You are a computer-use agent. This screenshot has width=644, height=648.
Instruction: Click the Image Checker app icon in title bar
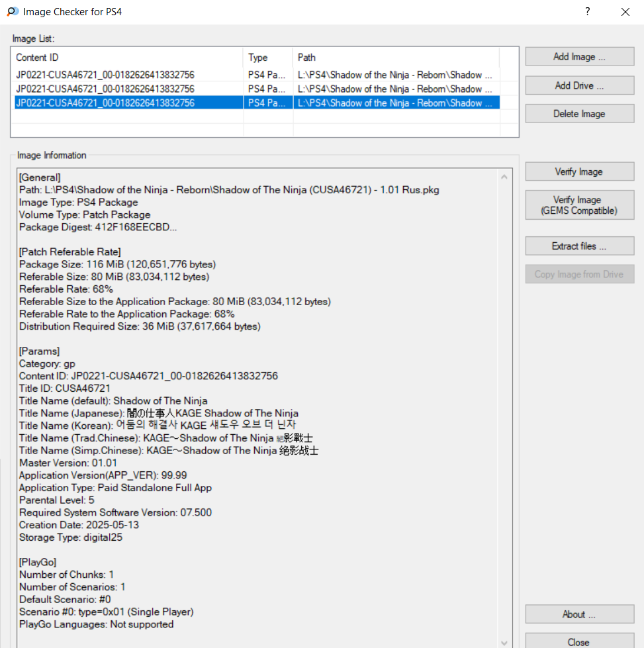point(13,11)
